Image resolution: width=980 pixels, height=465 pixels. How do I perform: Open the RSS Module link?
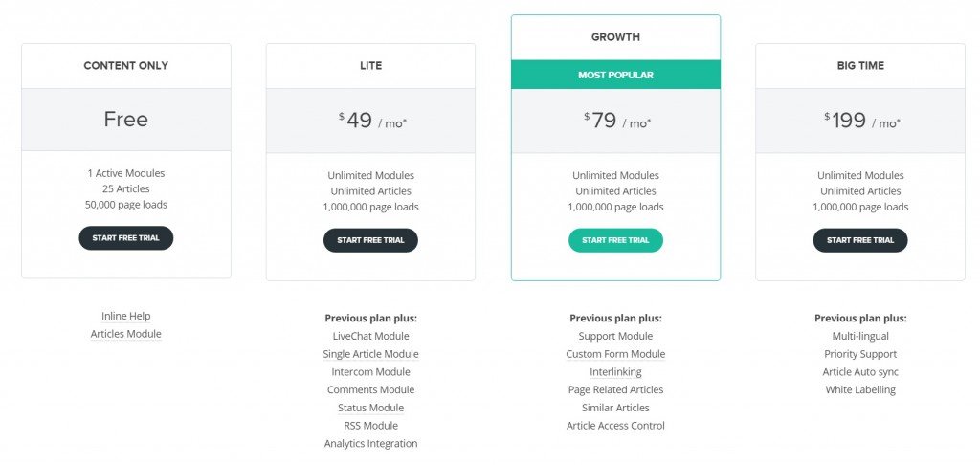tap(370, 426)
